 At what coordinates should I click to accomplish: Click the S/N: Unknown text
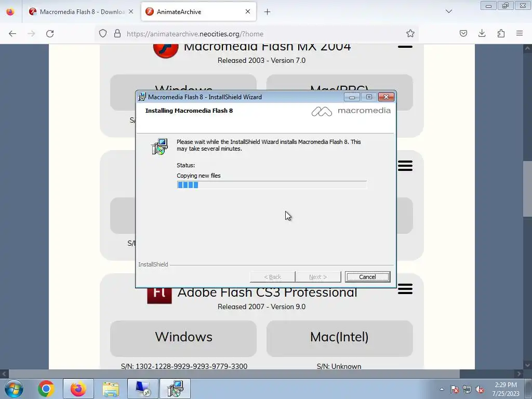[x=339, y=366]
